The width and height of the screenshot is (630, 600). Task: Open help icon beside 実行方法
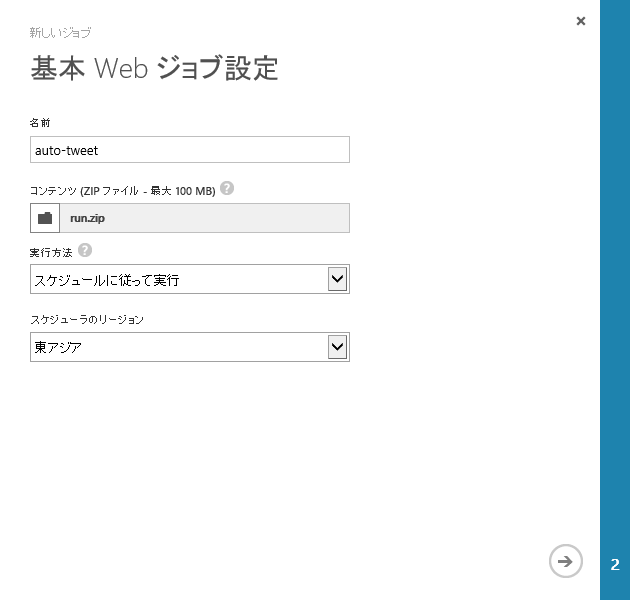point(84,251)
